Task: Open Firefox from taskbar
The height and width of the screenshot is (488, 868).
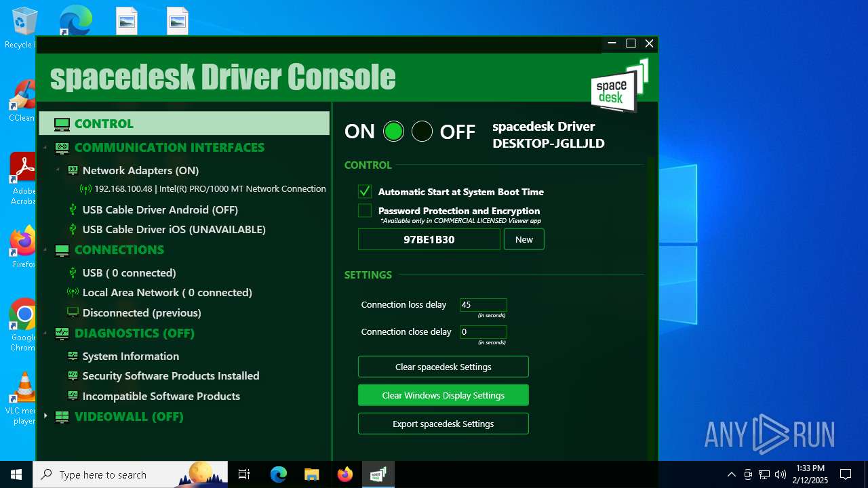Action: tap(345, 474)
